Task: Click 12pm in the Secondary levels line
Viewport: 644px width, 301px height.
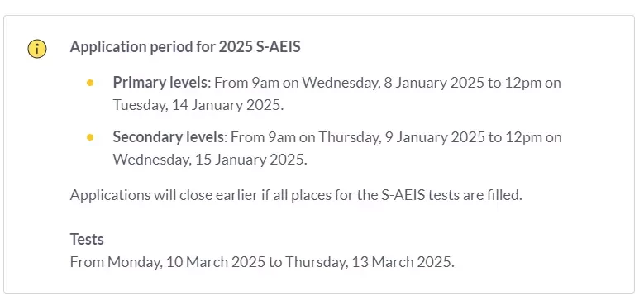Action: click(522, 137)
